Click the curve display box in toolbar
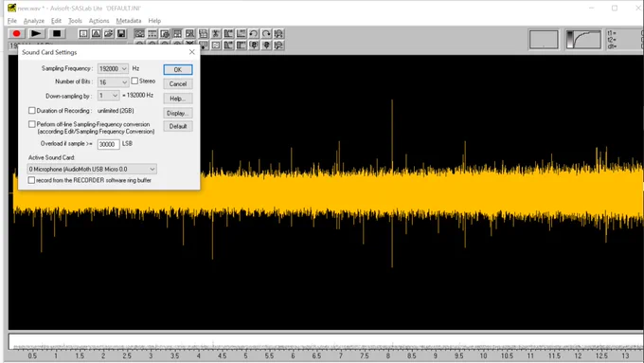Screen dimensions: 644x363 click(x=583, y=40)
